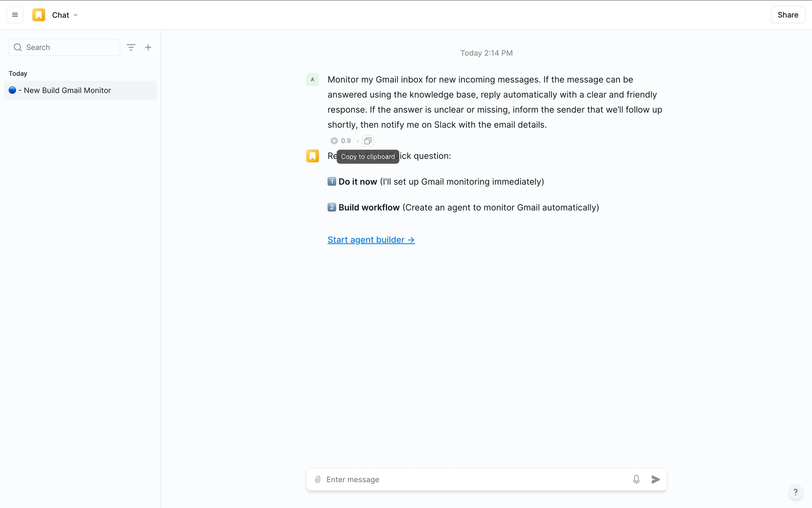Viewport: 812px width, 508px height.
Task: Click the blue dot on Gmail Monitor chat
Action: [x=12, y=90]
